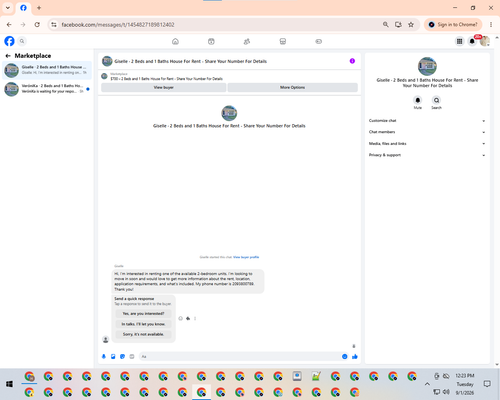Click the View buyer button

164,87
